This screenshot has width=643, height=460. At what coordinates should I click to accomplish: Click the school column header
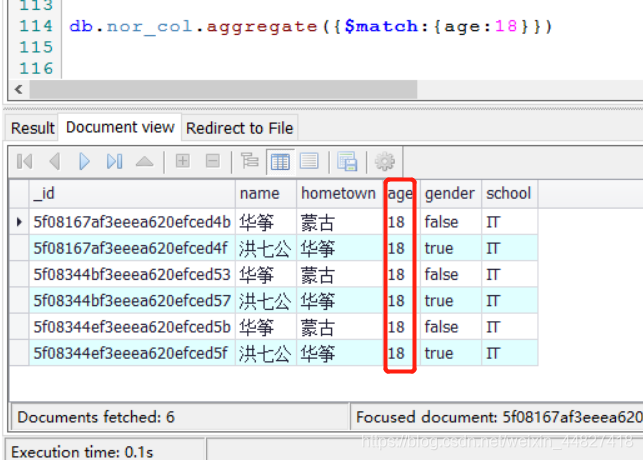point(509,194)
